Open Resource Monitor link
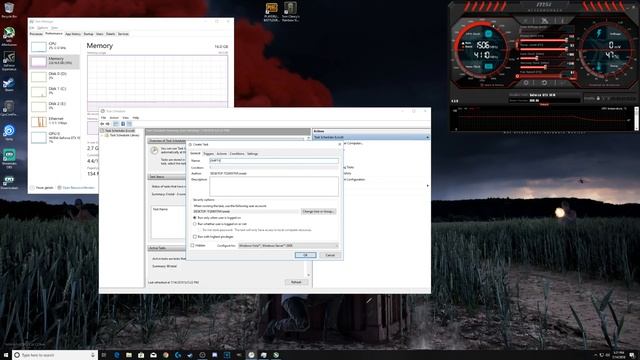Viewport: 640px width, 360px height. [76, 188]
